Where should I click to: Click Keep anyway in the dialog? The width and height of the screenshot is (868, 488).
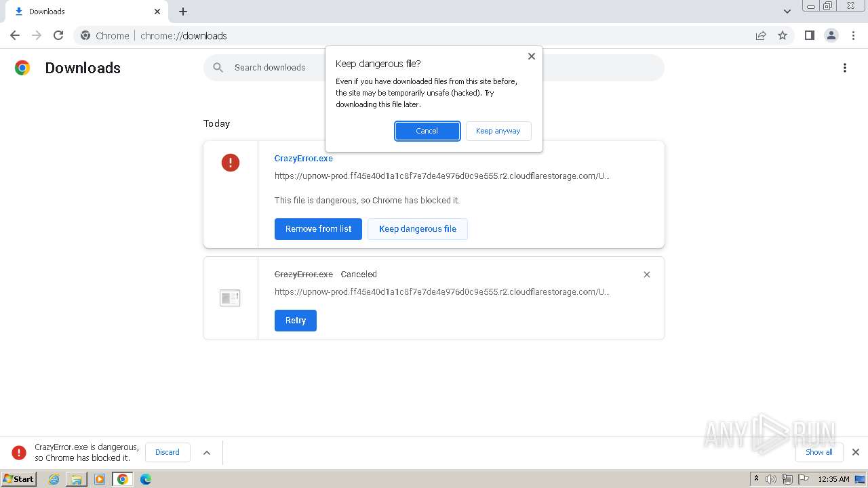498,131
